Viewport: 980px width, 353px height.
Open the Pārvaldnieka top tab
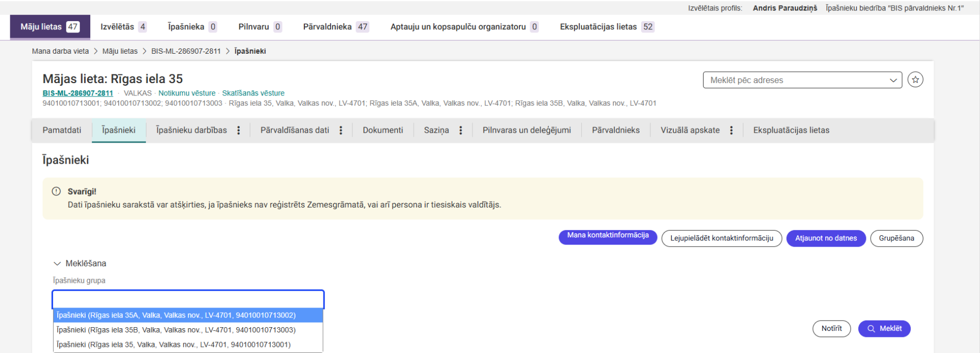336,27
